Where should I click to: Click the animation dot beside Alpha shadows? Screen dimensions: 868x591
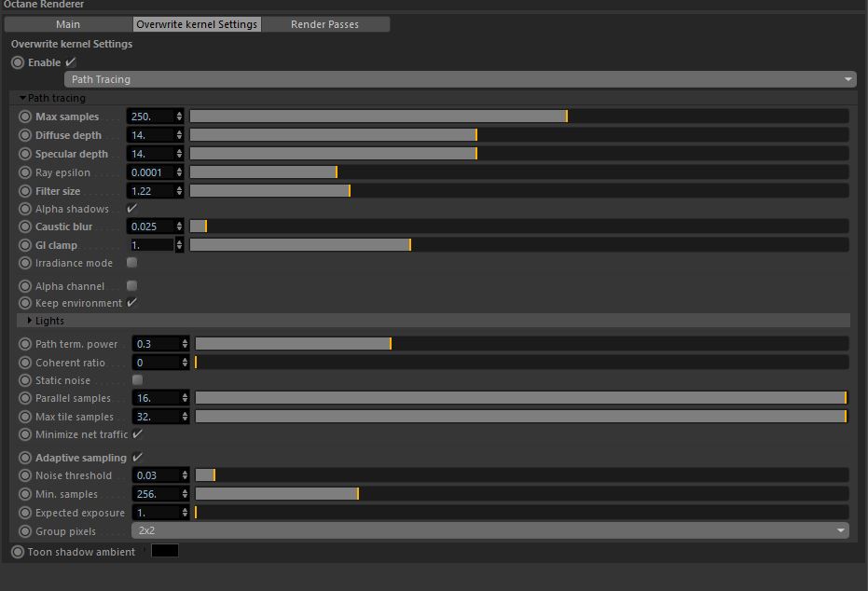25,209
